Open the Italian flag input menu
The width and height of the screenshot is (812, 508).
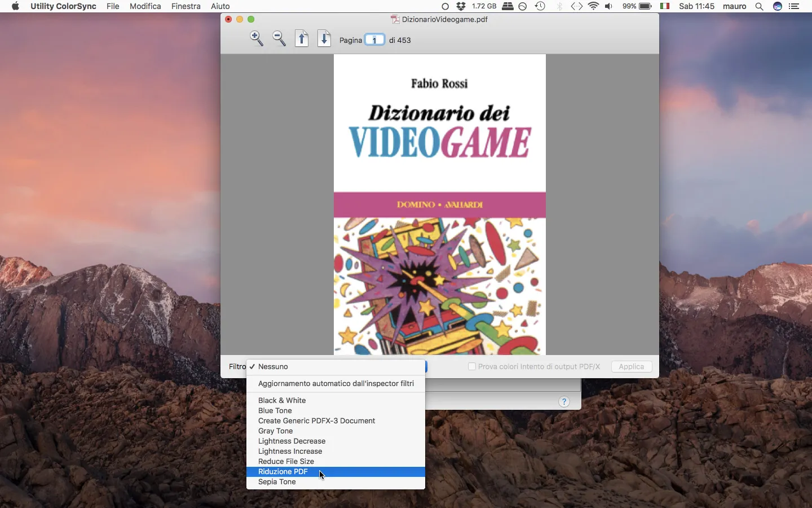point(665,6)
